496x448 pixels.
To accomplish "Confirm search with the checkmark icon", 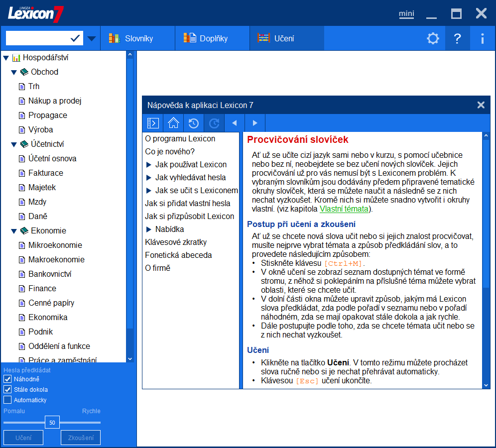I will click(75, 38).
